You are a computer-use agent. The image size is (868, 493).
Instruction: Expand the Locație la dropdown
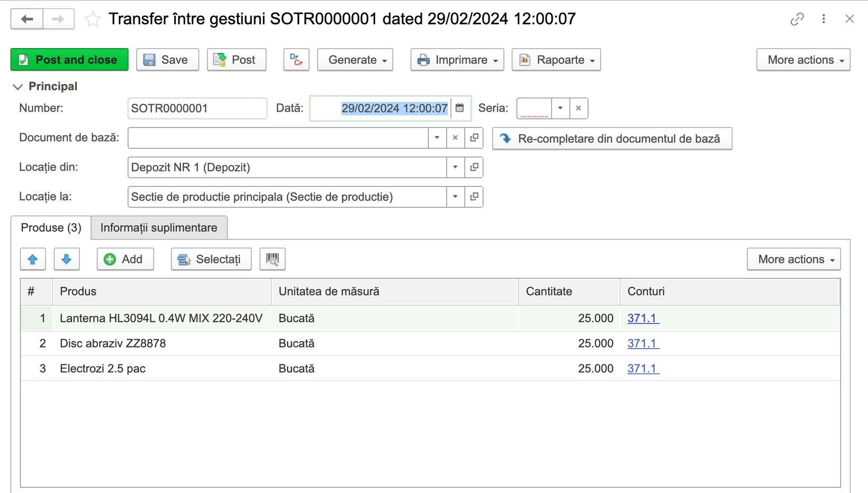(x=455, y=197)
